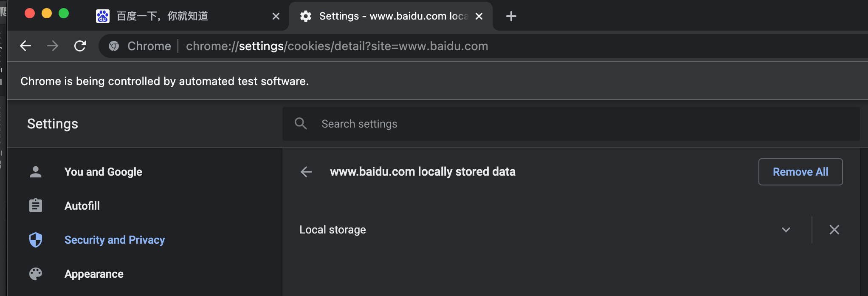Click the Chrome icon in the address bar
This screenshot has width=868, height=296.
[x=114, y=46]
